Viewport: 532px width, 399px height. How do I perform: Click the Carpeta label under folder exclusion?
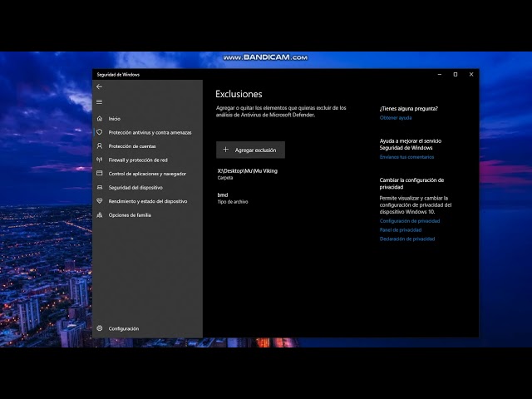pyautogui.click(x=225, y=178)
